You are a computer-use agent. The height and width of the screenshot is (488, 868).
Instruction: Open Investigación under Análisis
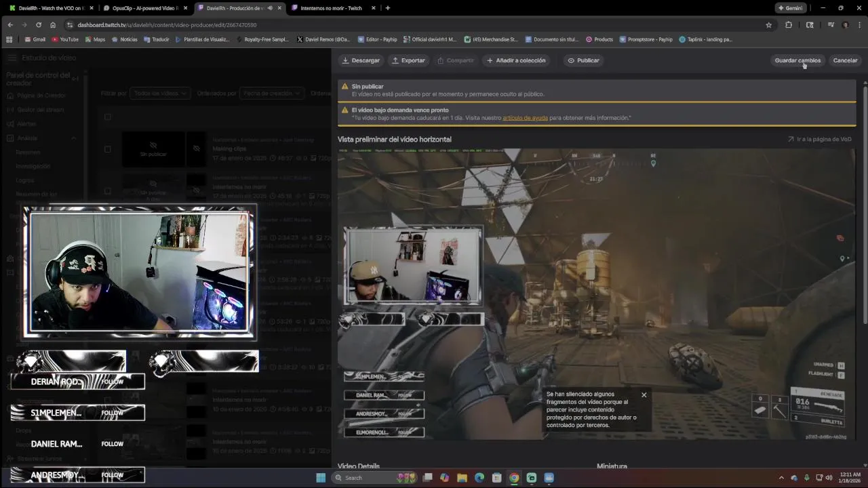[x=33, y=166]
